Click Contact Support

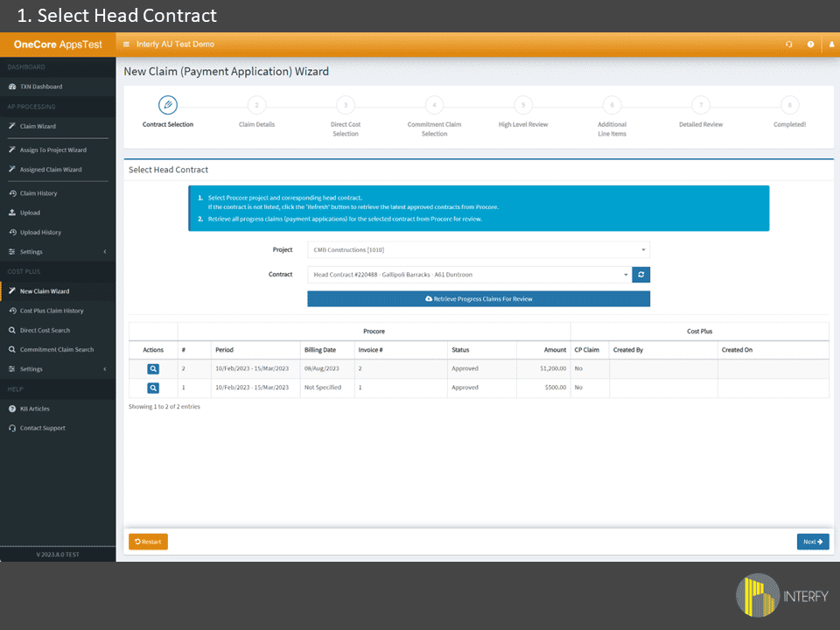point(43,428)
